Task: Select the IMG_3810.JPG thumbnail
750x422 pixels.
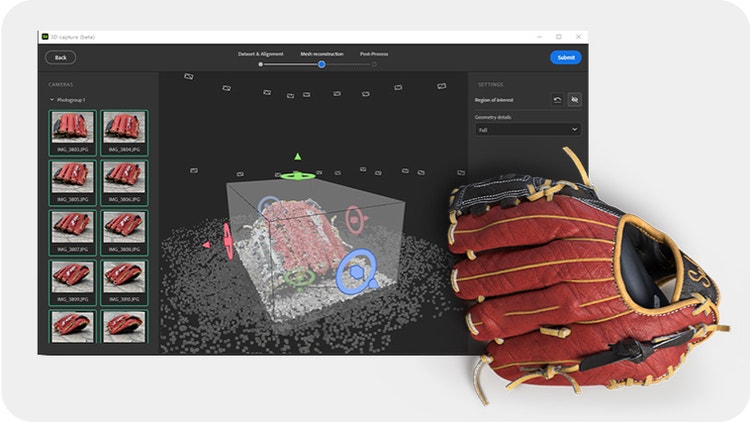Action: point(124,282)
